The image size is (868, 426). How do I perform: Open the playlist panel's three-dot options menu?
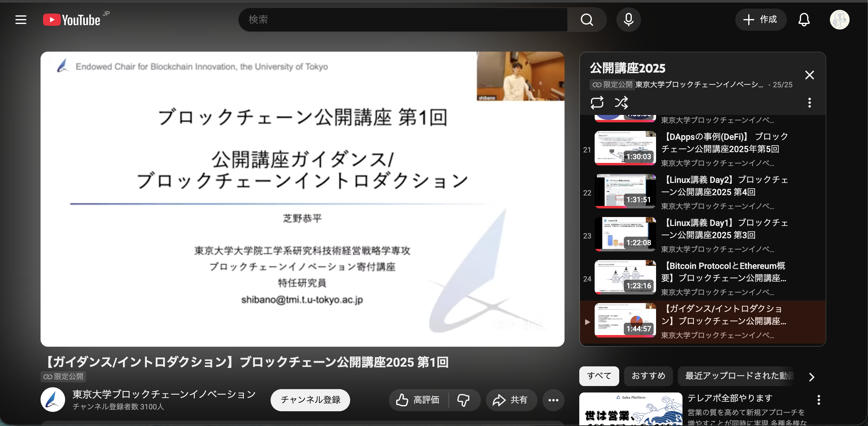pos(809,103)
